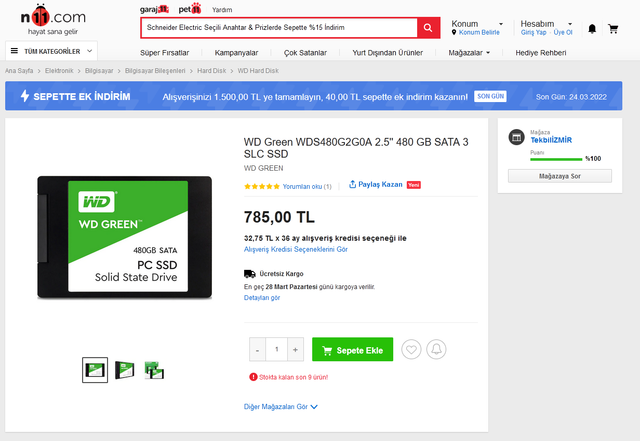Open the Mağazalar menu
This screenshot has height=441, width=640.
pos(474,52)
